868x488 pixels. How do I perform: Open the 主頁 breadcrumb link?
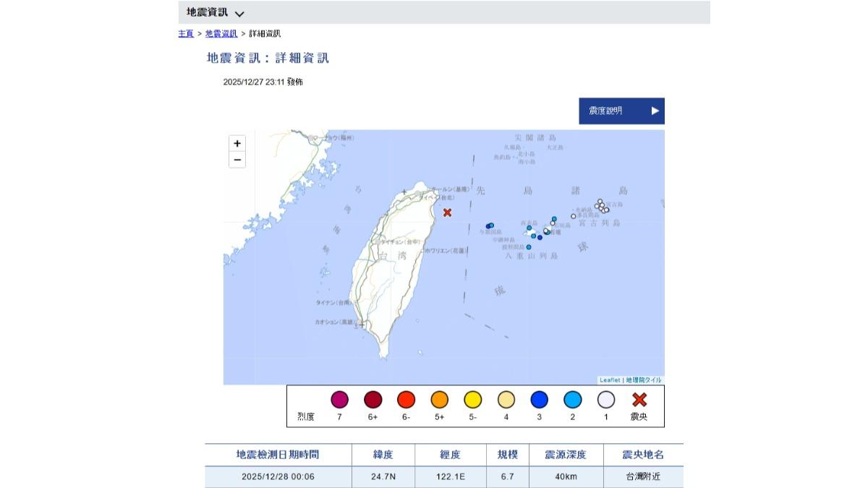pyautogui.click(x=186, y=33)
